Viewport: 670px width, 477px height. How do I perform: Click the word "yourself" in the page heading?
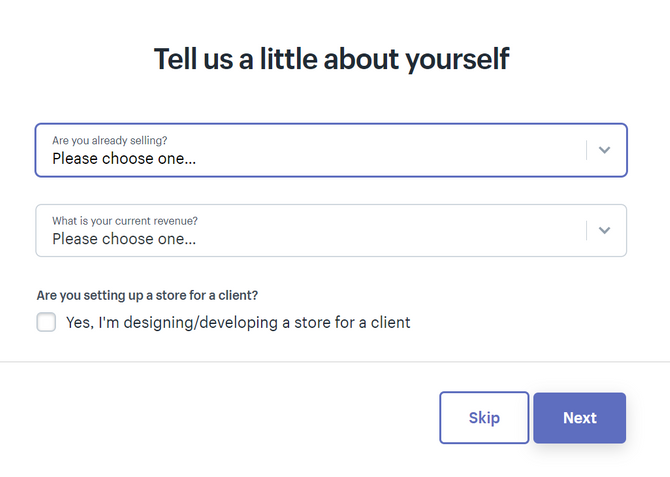455,59
